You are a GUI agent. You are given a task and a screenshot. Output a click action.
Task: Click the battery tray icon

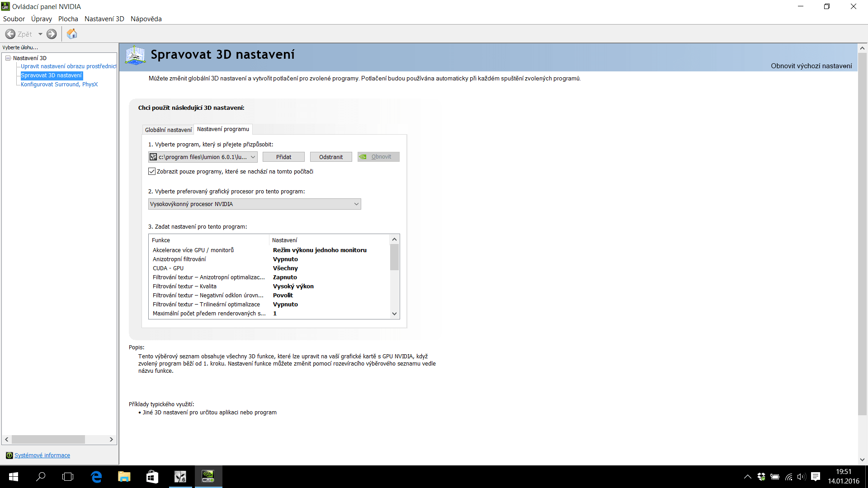tap(775, 477)
